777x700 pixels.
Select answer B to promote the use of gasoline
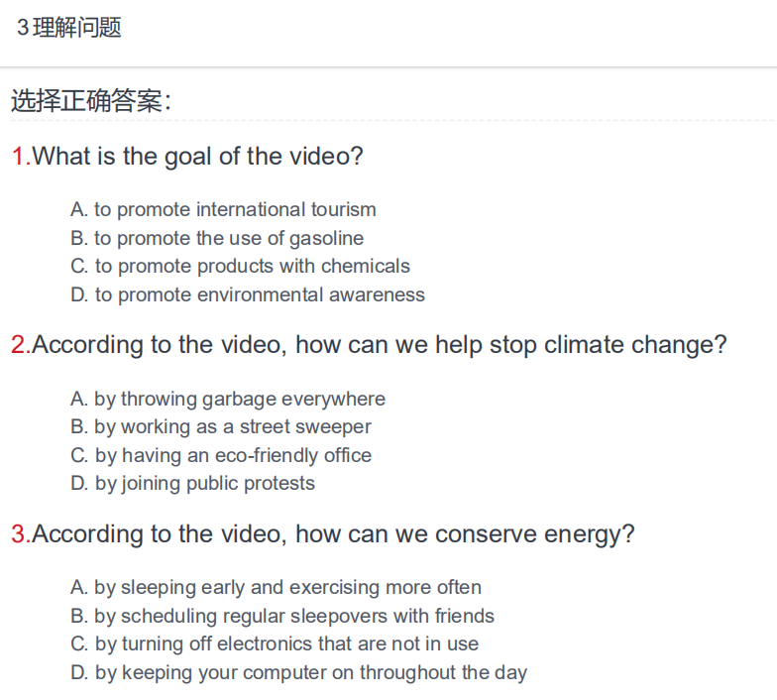pyautogui.click(x=217, y=238)
